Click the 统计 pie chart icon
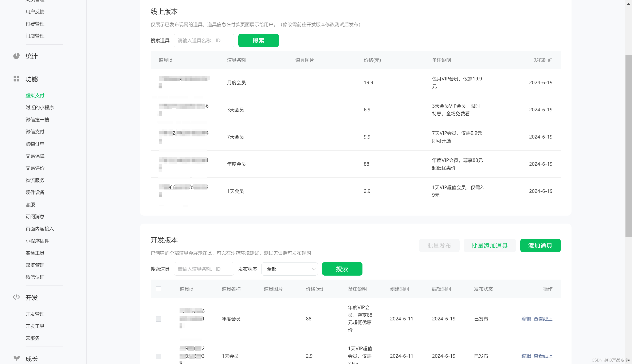Viewport: 632px width, 364px height. pyautogui.click(x=16, y=56)
